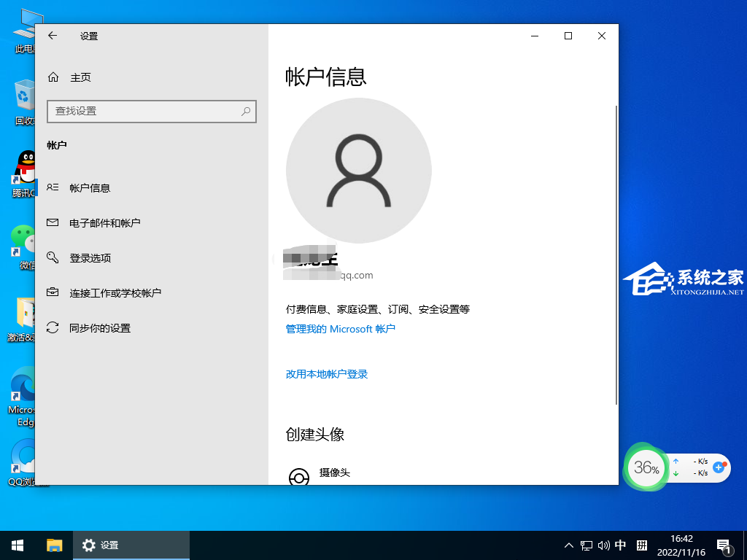Open 帐户信息 in the sidebar
The height and width of the screenshot is (560, 747).
click(x=90, y=188)
